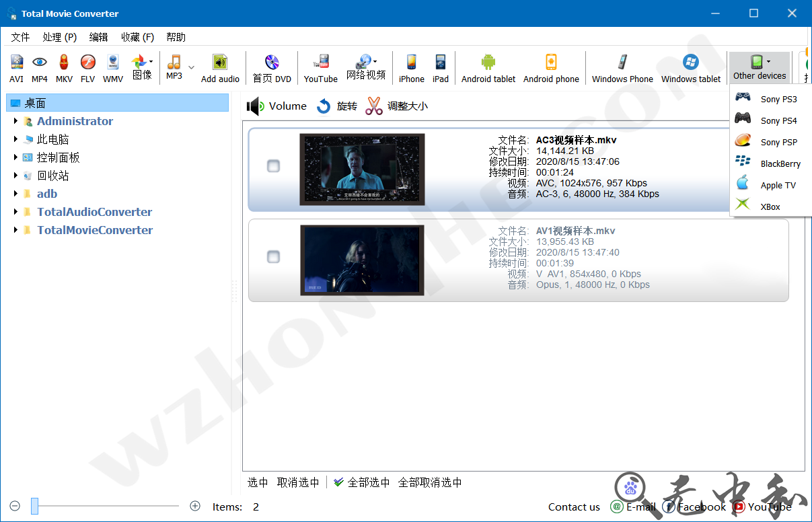Open the 帮助 menu
812x522 pixels.
click(176, 36)
